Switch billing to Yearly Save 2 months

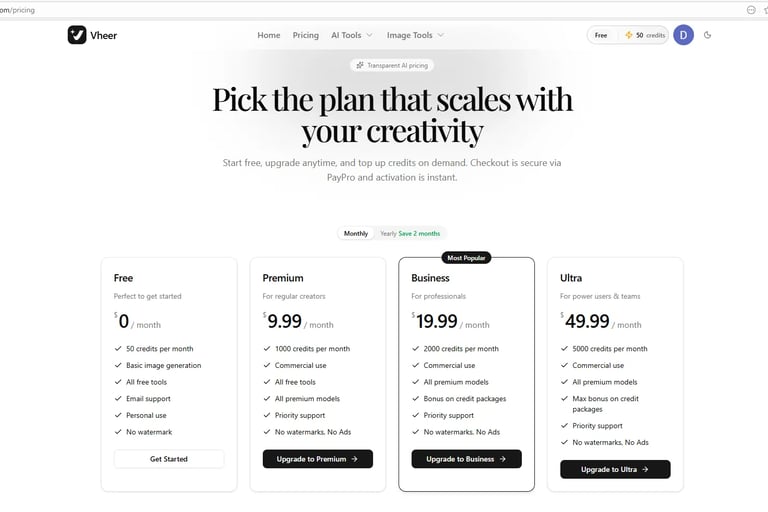point(410,233)
